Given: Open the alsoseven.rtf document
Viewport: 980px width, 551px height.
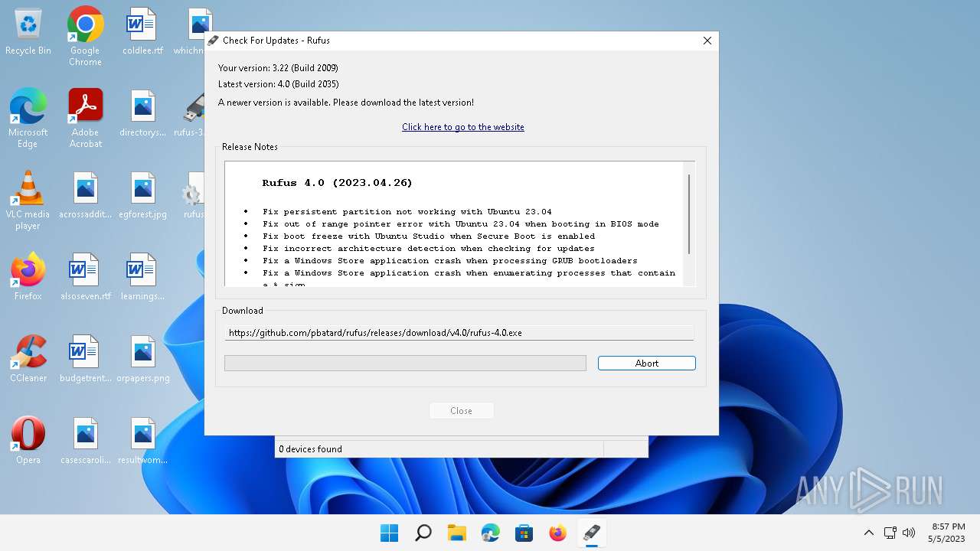Looking at the screenshot, I should click(85, 276).
